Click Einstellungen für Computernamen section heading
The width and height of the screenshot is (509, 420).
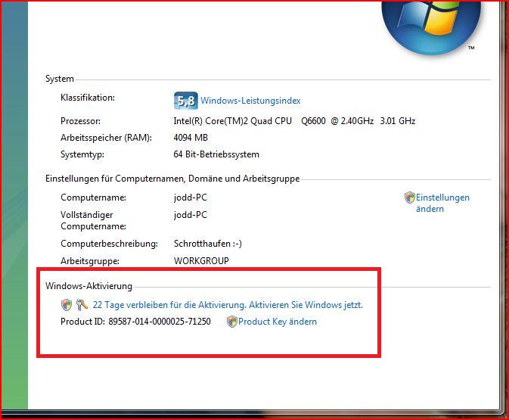pos(172,179)
